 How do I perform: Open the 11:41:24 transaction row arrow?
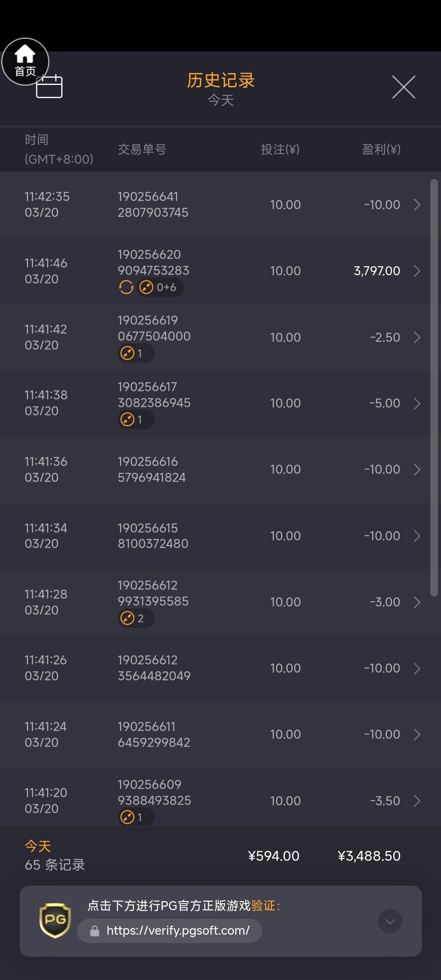417,735
